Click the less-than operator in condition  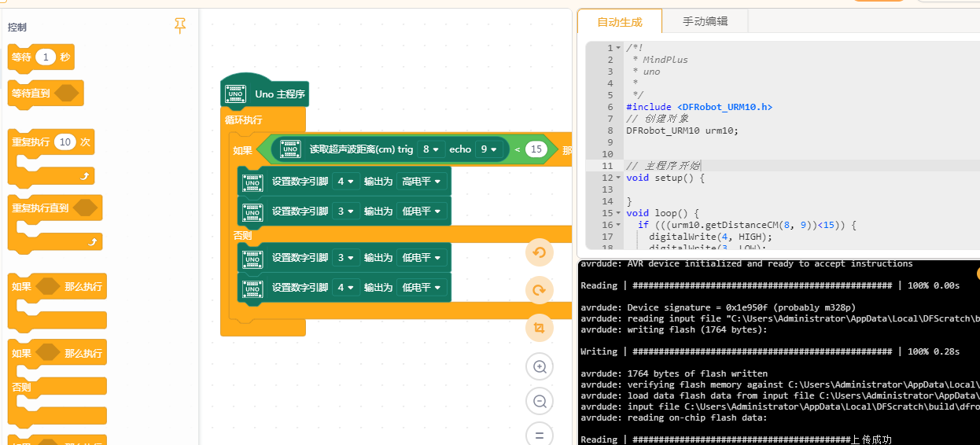tap(518, 149)
